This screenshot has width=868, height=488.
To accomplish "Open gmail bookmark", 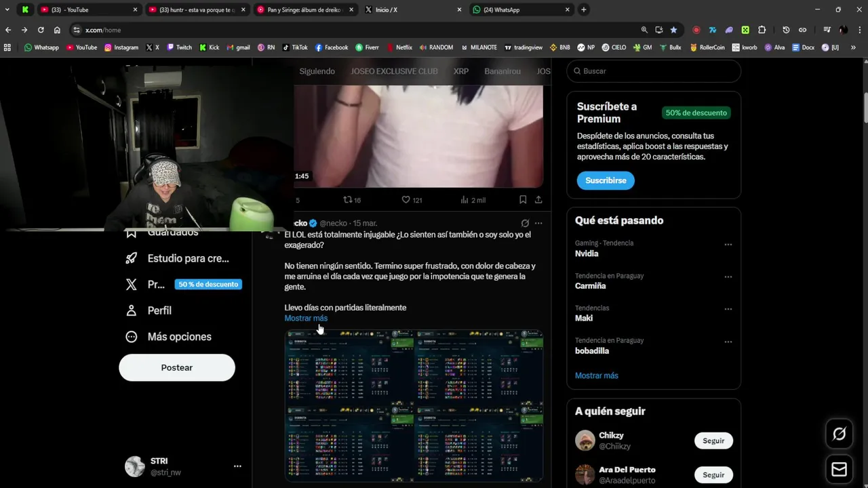I will tap(238, 47).
